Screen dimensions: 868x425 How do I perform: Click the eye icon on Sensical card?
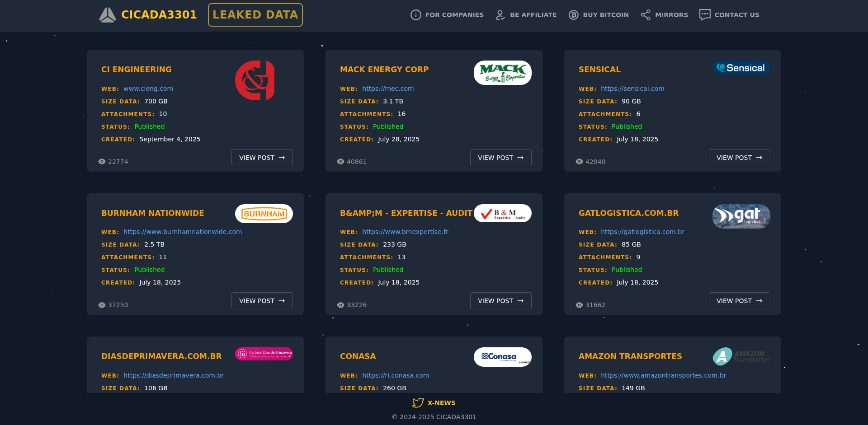coord(579,162)
